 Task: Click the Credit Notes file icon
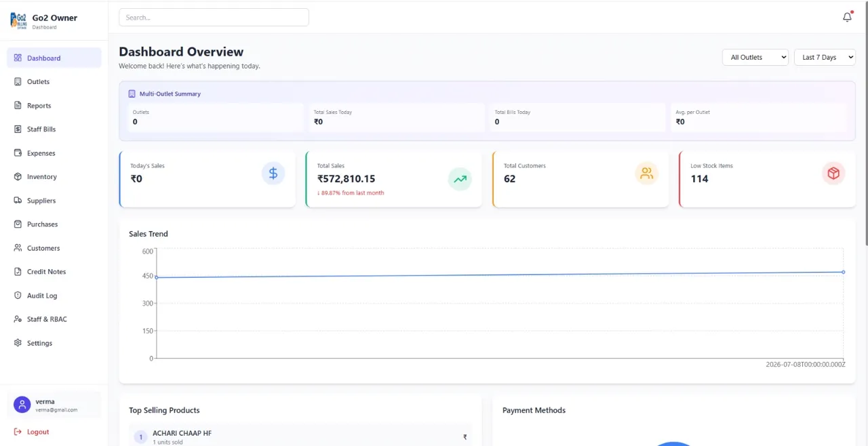coord(18,271)
